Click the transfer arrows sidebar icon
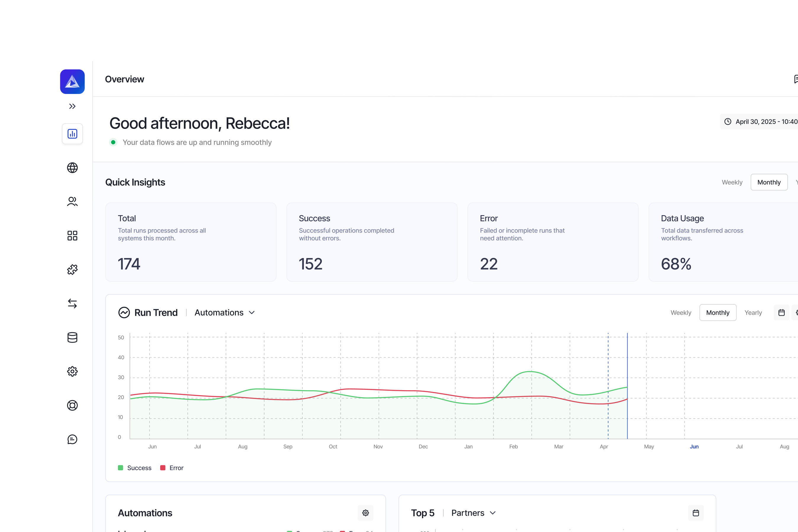Screen dimensions: 798x532 (72, 303)
